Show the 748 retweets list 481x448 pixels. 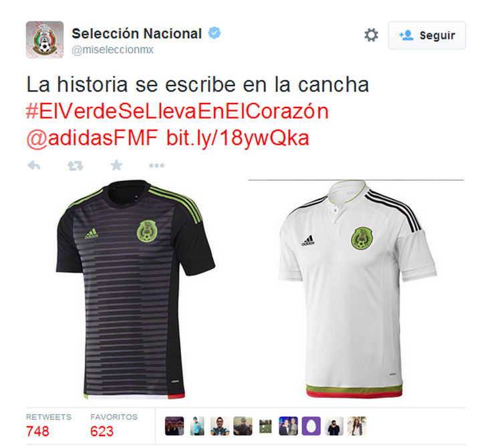click(x=49, y=425)
